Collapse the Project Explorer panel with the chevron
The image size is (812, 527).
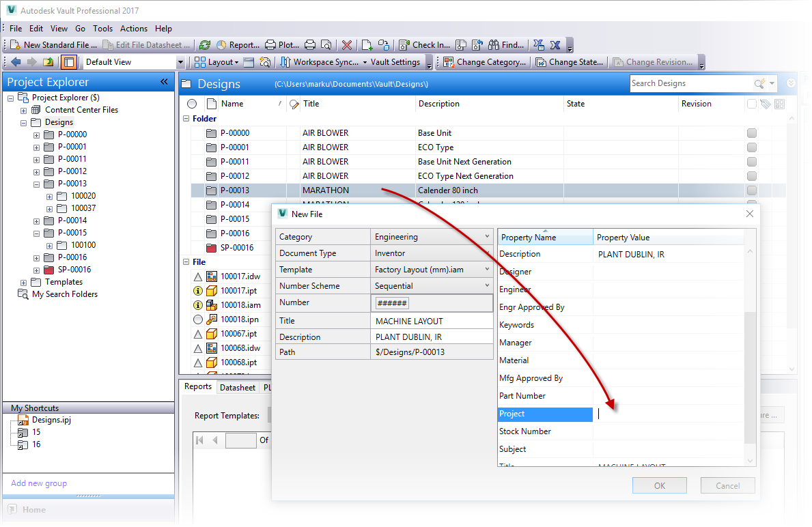[x=164, y=81]
